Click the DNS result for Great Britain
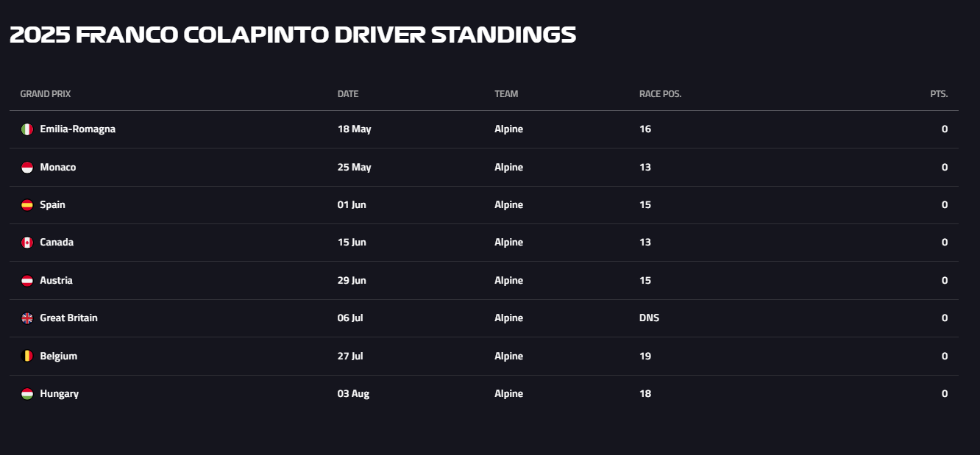 click(x=649, y=318)
